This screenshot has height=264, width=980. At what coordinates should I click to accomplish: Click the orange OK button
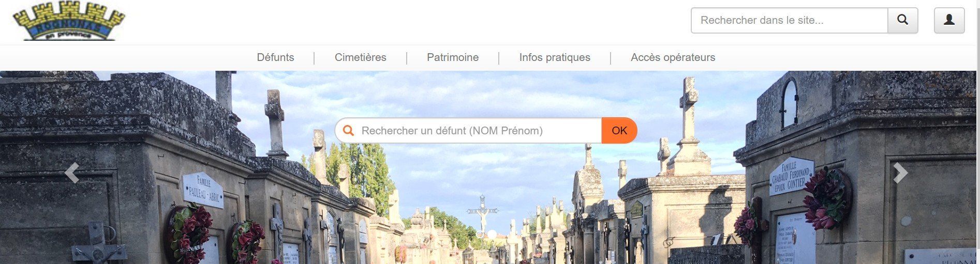click(x=619, y=131)
